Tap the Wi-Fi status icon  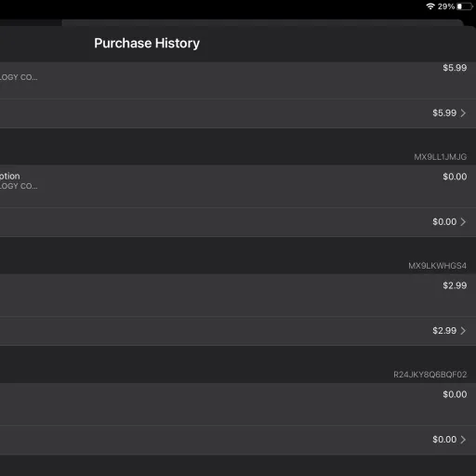coord(430,7)
